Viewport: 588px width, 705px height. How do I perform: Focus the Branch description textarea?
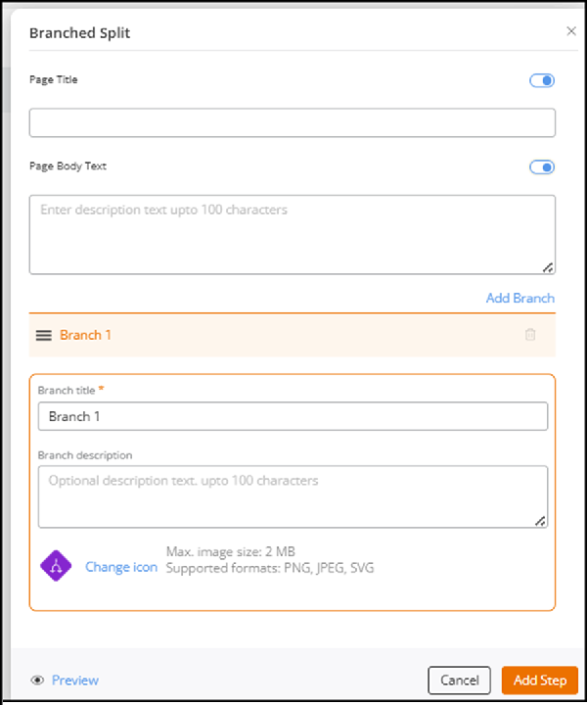pos(293,495)
